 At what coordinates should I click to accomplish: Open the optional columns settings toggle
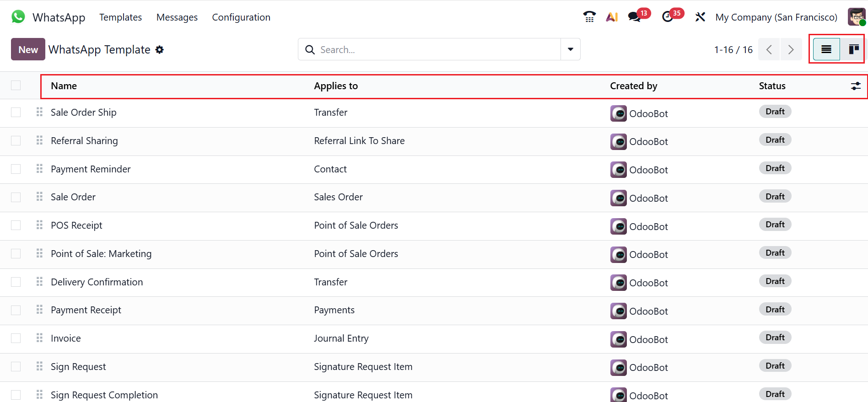(x=856, y=86)
